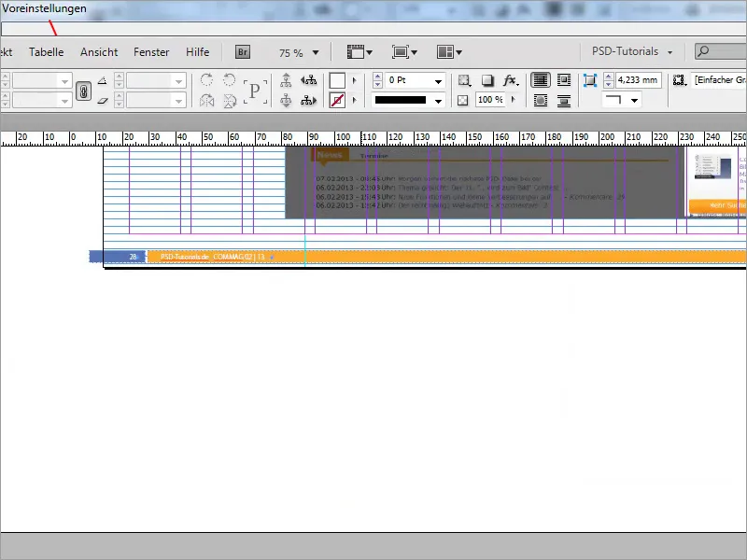747x560 pixels.
Task: Expand the 0 Pt stroke weight dropdown
Action: click(439, 80)
